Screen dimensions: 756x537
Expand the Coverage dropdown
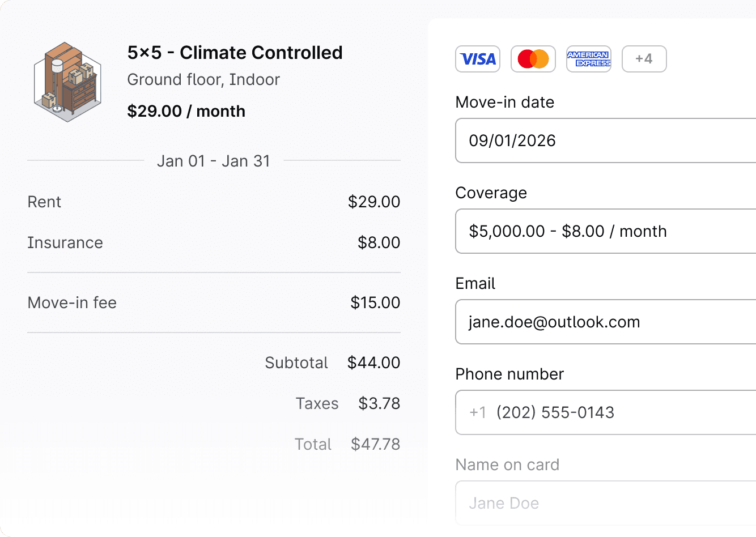coord(605,231)
